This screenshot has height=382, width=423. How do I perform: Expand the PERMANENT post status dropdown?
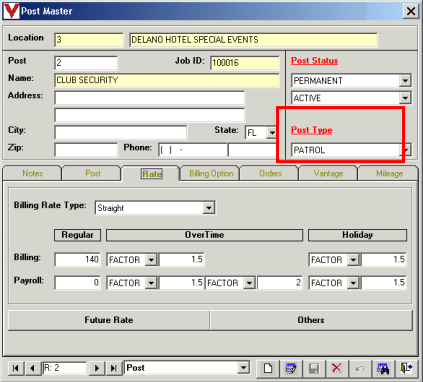tap(405, 81)
